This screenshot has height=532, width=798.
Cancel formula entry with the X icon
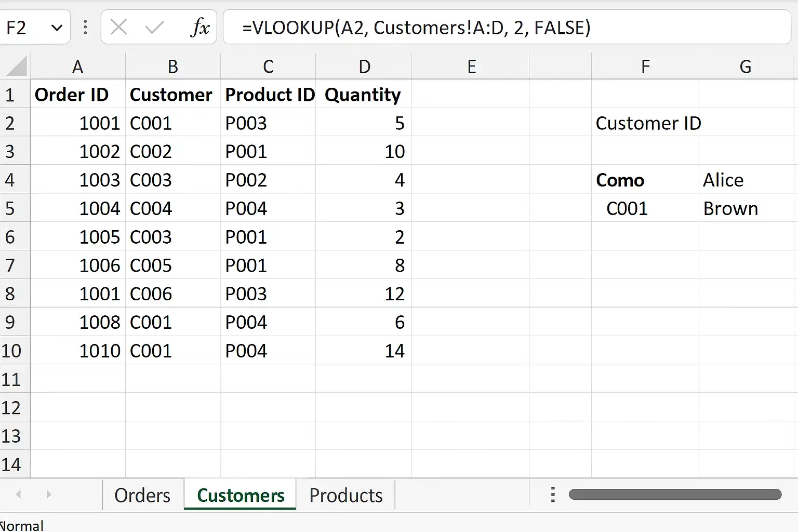tap(119, 27)
